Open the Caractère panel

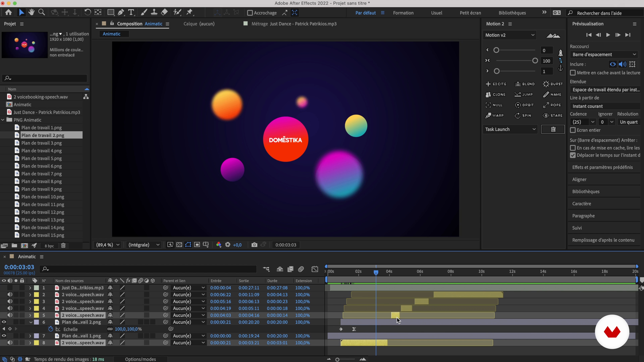coord(581,204)
